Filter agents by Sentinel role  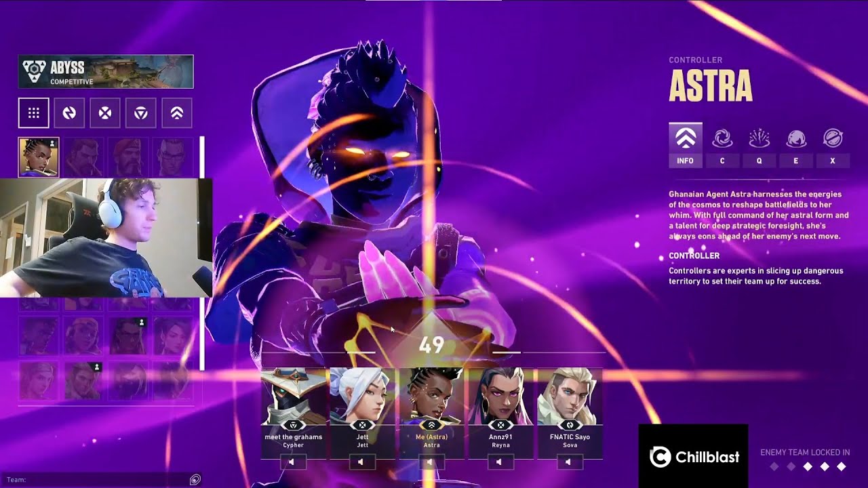141,113
